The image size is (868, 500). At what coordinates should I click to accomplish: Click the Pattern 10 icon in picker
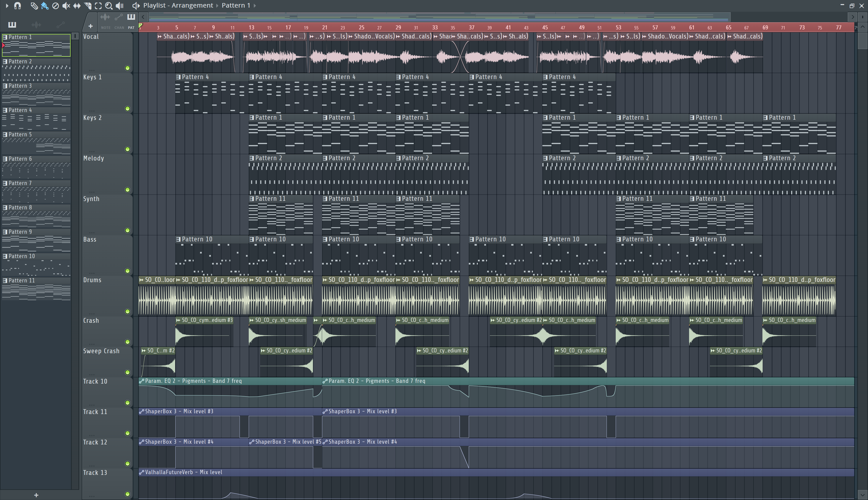click(x=5, y=256)
